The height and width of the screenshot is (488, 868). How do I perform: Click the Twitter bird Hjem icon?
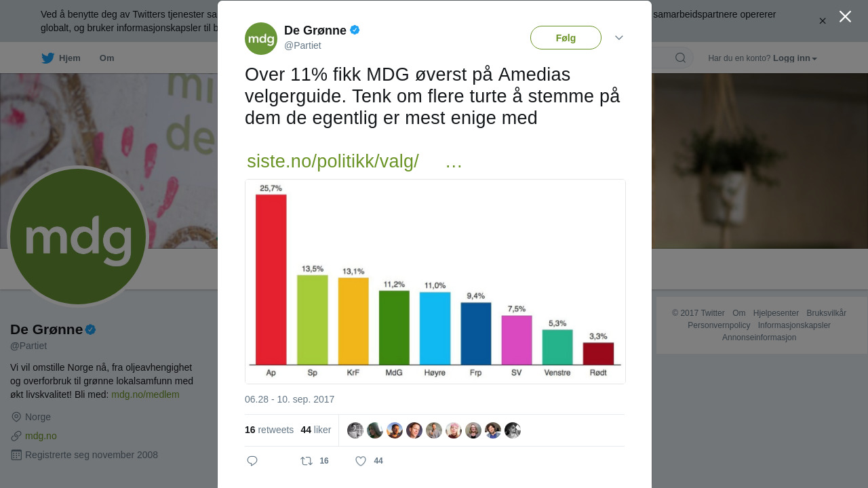click(47, 58)
